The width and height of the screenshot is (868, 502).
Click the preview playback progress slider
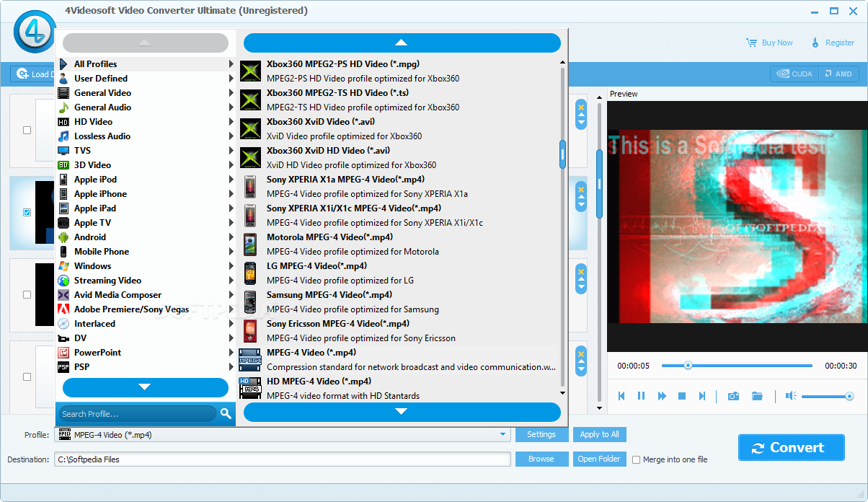[737, 366]
